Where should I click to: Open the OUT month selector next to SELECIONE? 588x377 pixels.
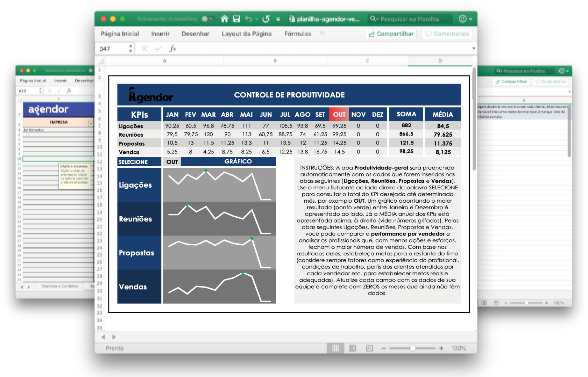pos(172,162)
